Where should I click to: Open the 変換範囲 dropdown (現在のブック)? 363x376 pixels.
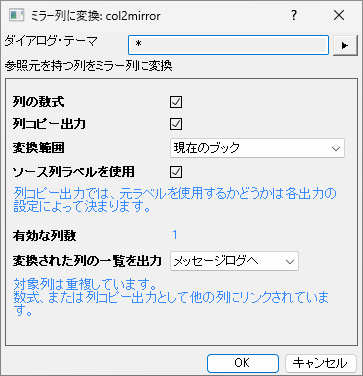point(257,148)
